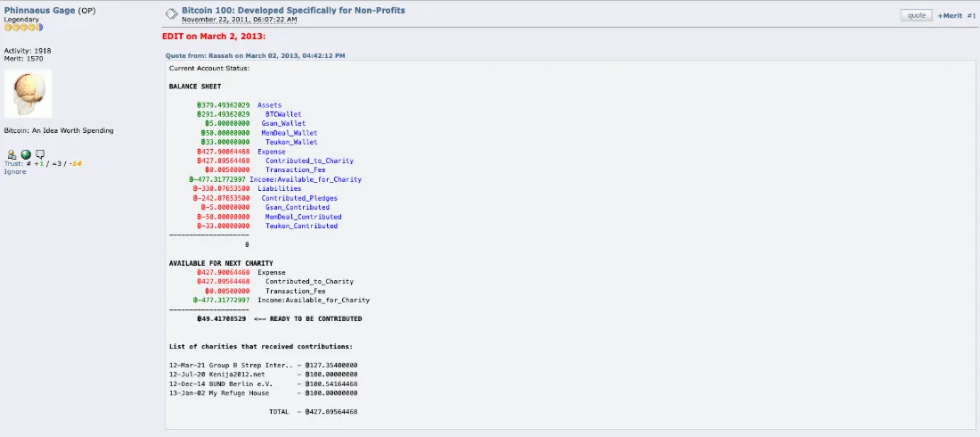Send a personal message via the speech bubble icon

click(40, 154)
